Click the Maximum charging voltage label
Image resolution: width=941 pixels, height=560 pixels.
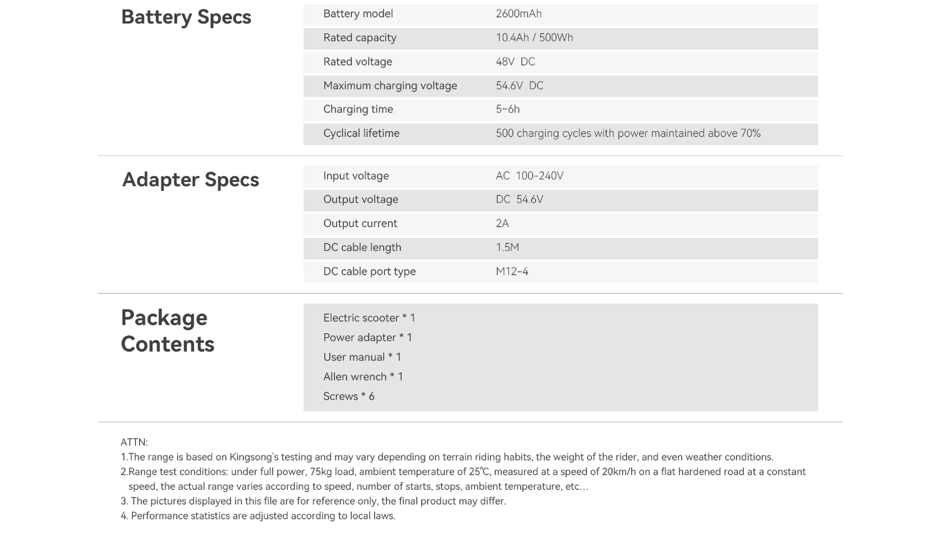pos(390,86)
